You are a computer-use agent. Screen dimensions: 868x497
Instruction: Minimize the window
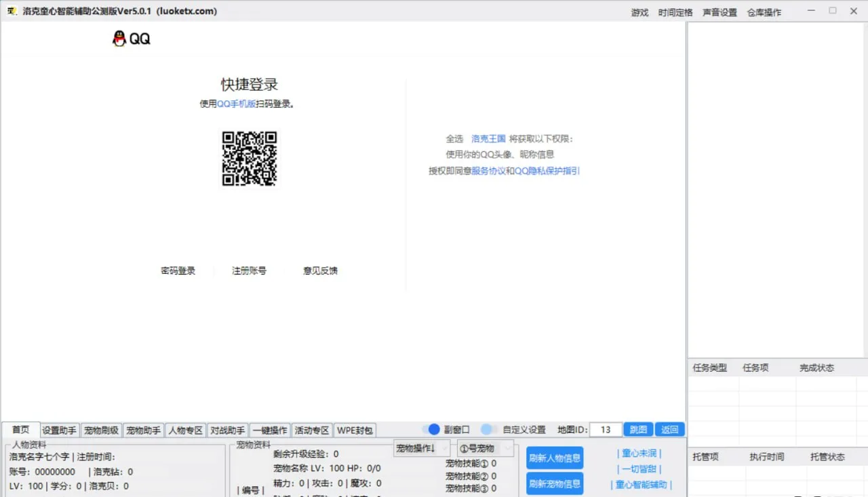pyautogui.click(x=811, y=11)
